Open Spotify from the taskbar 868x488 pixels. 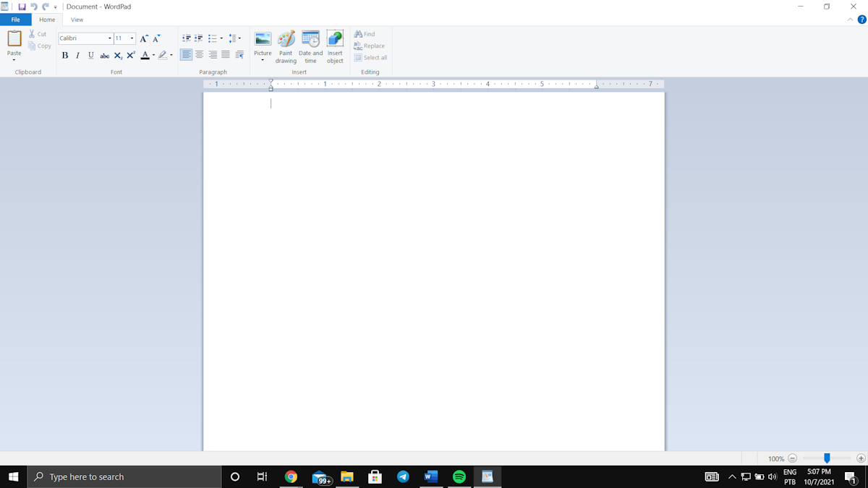(x=459, y=476)
